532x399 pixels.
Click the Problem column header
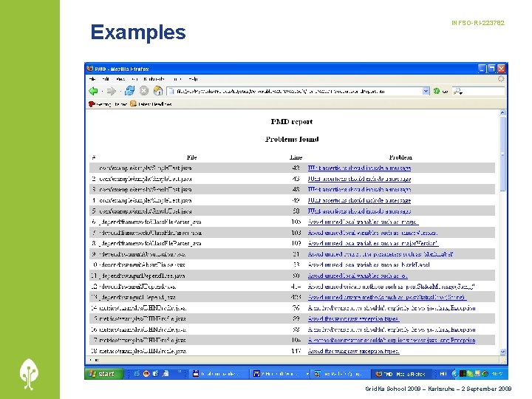coord(400,157)
